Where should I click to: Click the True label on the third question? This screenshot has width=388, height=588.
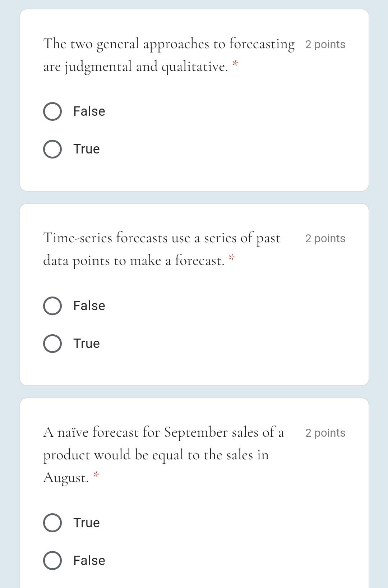(x=86, y=523)
